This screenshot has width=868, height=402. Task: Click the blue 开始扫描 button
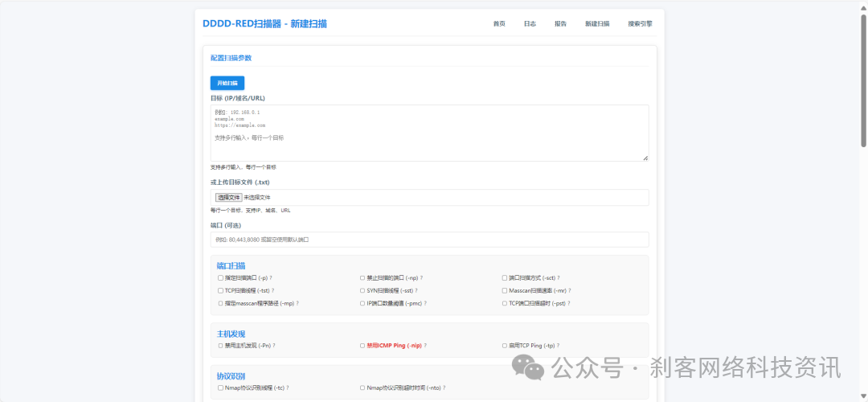tap(227, 83)
